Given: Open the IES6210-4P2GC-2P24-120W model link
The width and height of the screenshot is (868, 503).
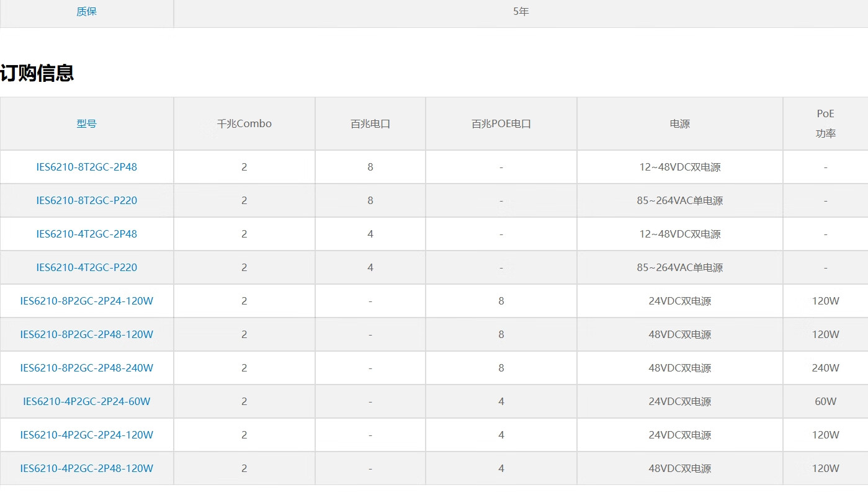Looking at the screenshot, I should (x=87, y=435).
